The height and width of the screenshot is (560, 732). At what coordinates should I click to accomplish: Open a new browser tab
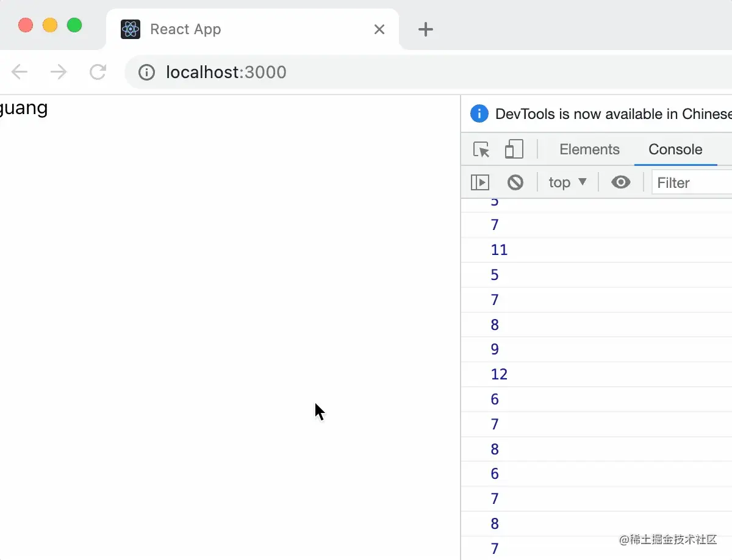[425, 29]
